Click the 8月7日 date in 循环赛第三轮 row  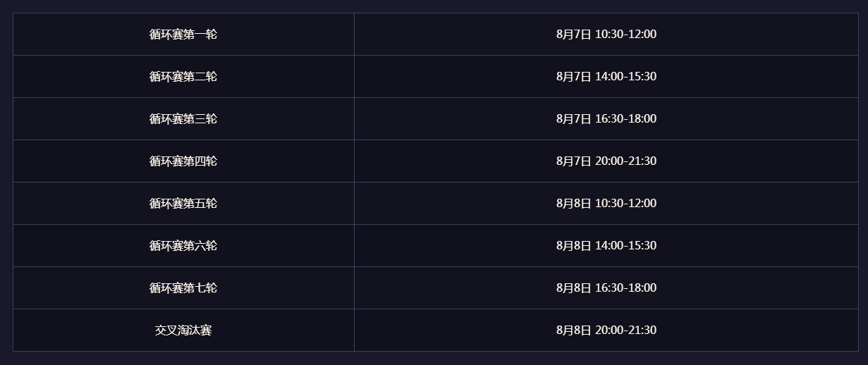[x=573, y=118]
